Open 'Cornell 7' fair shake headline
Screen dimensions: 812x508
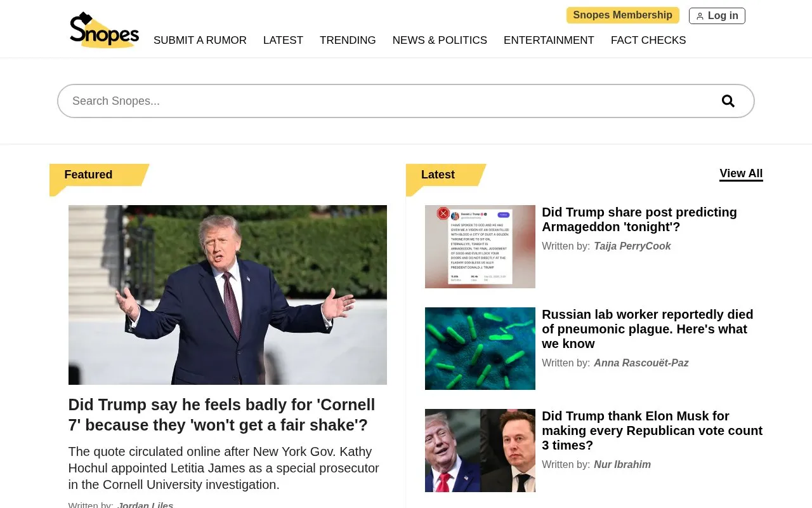click(221, 415)
